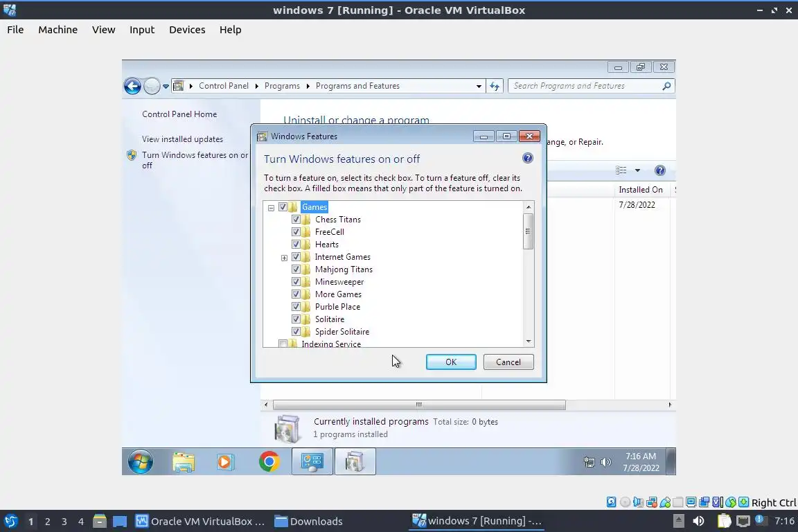Click Turn Windows features on or off link
This screenshot has width=798, height=532.
click(x=195, y=160)
